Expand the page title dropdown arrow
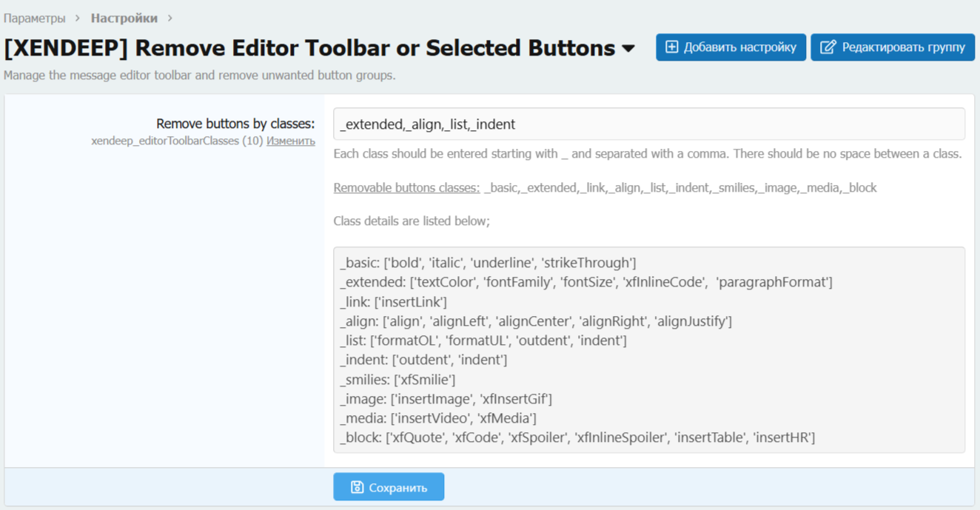 (x=628, y=49)
